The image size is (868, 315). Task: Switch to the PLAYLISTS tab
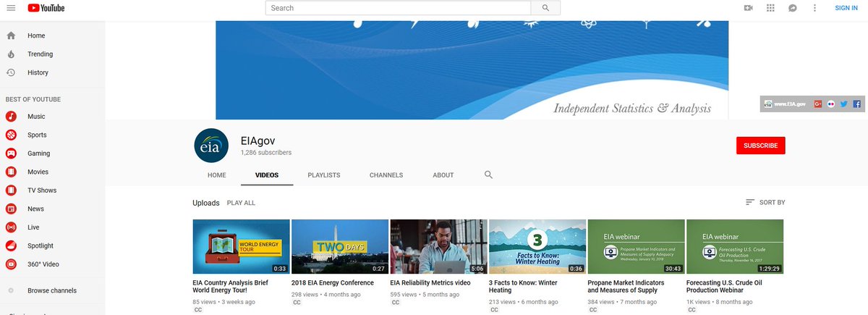(324, 175)
